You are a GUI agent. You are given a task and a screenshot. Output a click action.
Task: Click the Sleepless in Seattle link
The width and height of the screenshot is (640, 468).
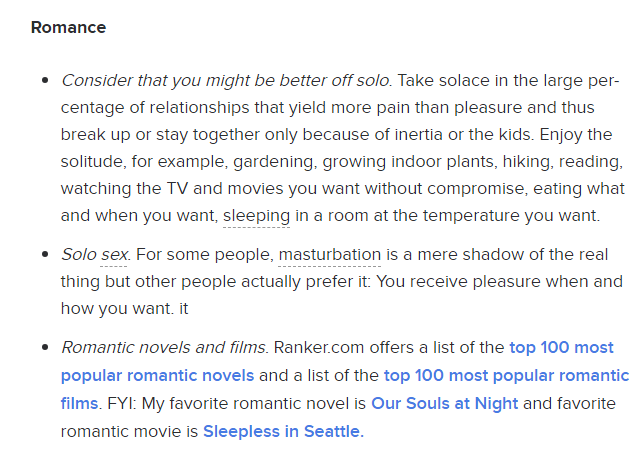(282, 432)
